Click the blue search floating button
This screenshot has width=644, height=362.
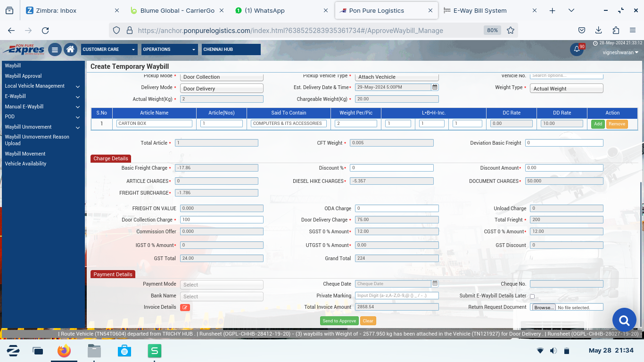(624, 321)
